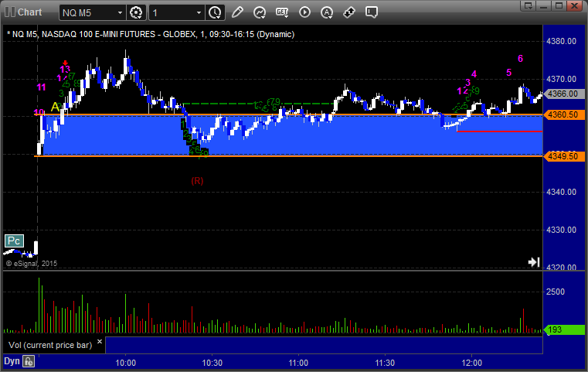Image resolution: width=588 pixels, height=372 pixels.
Task: Click the green 193 volume label
Action: point(563,329)
